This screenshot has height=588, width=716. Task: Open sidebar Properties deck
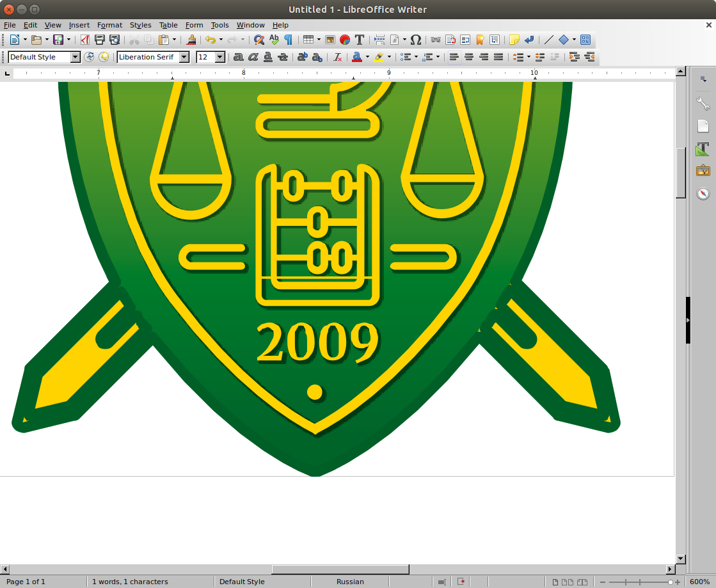click(703, 104)
